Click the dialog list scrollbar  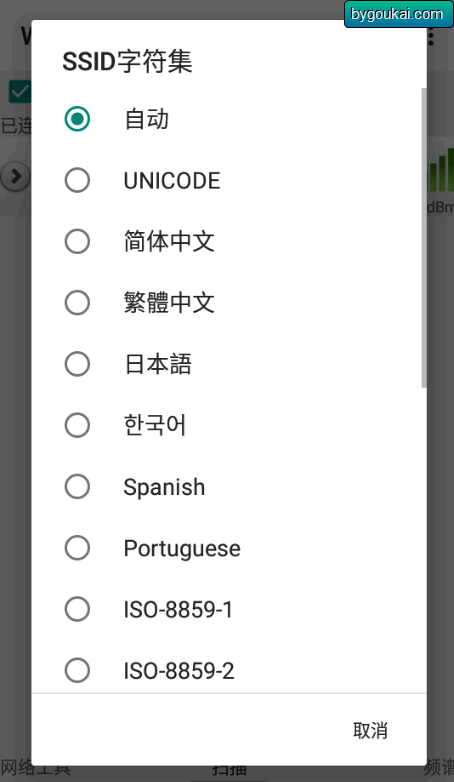[424, 238]
